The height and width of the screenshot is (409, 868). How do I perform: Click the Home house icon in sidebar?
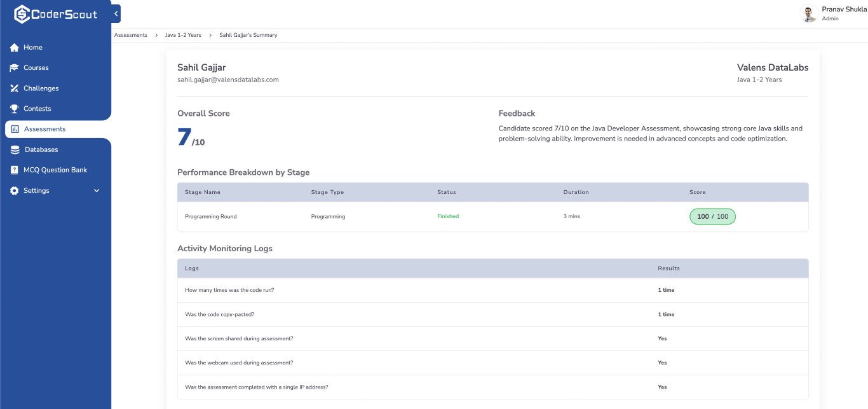(15, 48)
